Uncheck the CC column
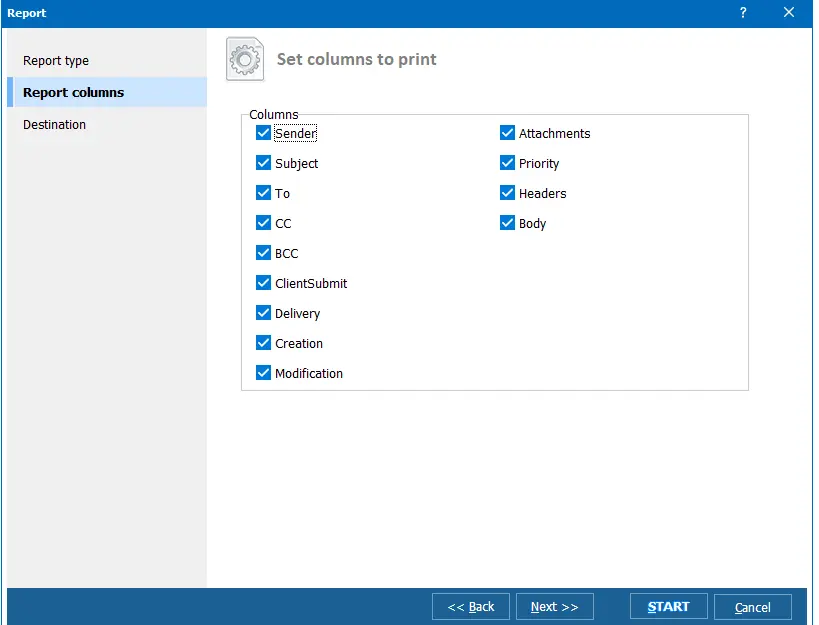Screen dimensions: 819x625 pyautogui.click(x=264, y=223)
